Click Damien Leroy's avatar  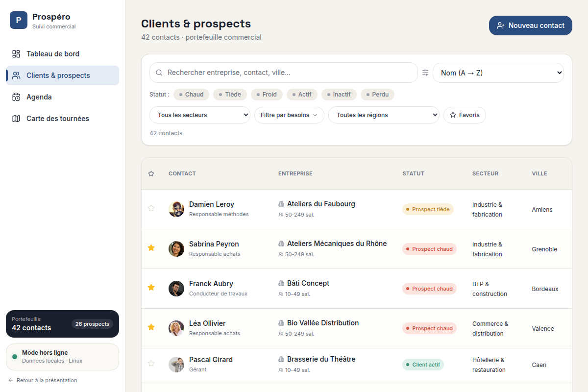click(176, 209)
